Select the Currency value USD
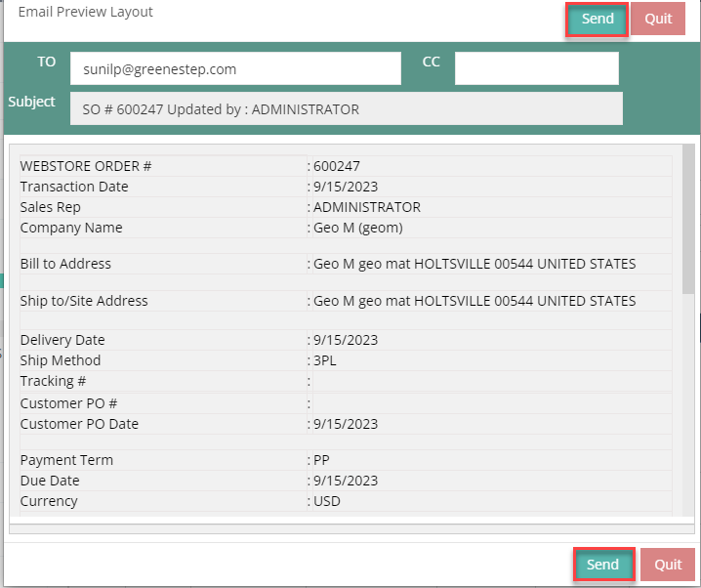 pyautogui.click(x=328, y=501)
